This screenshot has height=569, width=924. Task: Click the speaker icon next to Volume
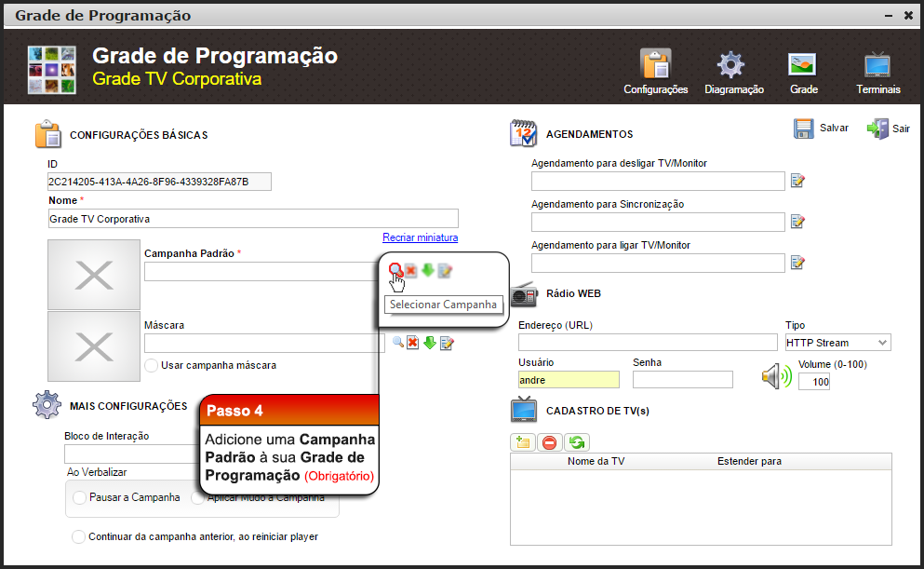[775, 374]
